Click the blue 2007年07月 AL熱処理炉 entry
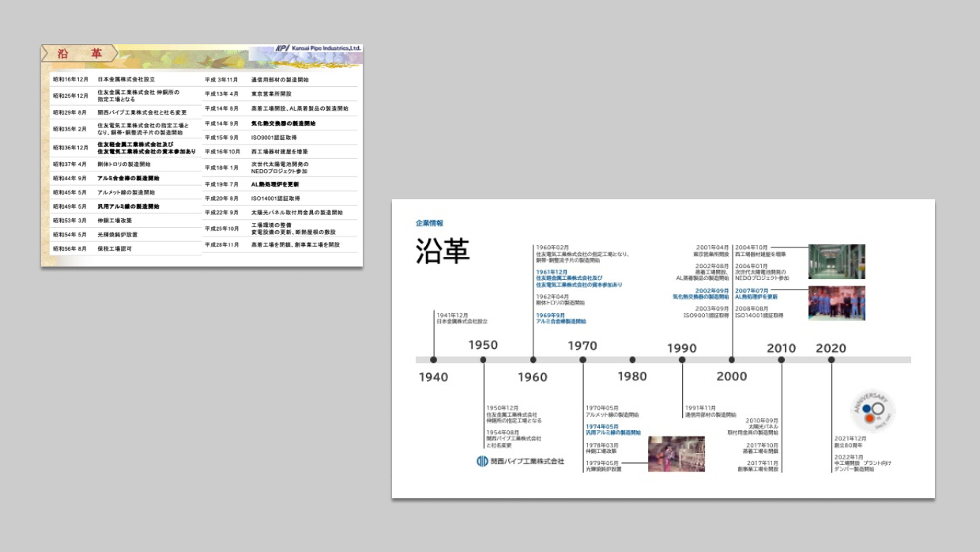Viewport: 980px width, 552px height. pos(756,293)
